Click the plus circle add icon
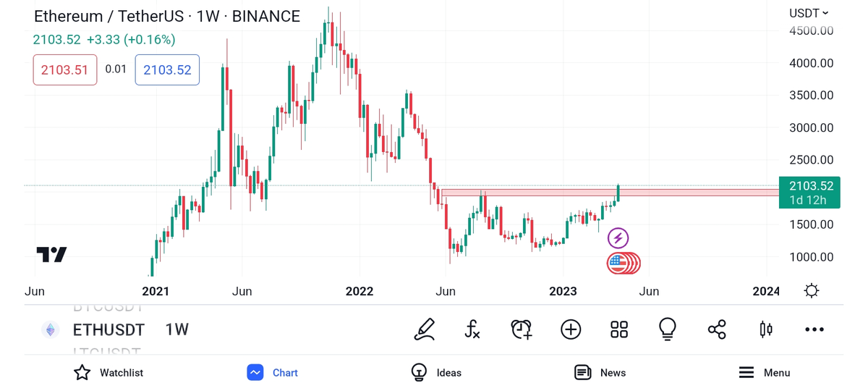The image size is (868, 391). pos(571,329)
